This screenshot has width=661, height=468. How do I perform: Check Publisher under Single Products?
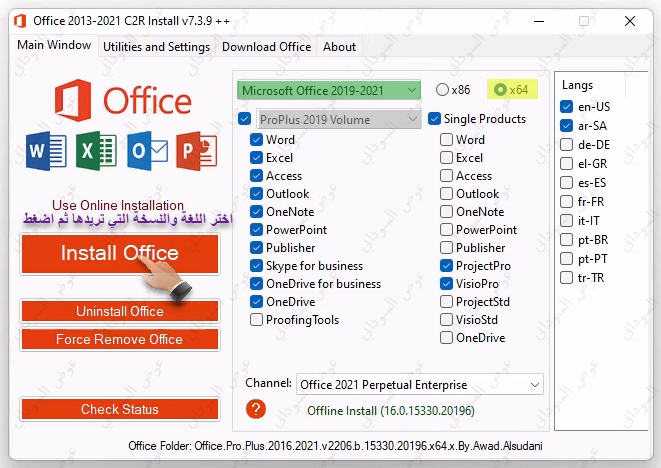tap(446, 247)
